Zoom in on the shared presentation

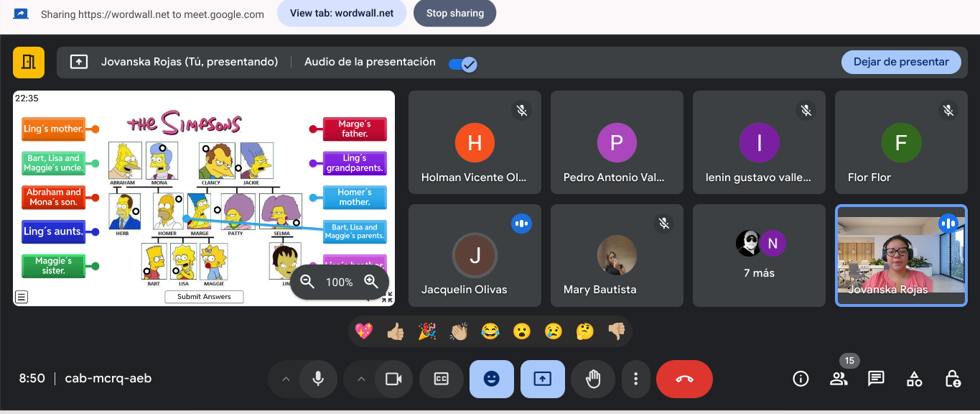point(371,282)
